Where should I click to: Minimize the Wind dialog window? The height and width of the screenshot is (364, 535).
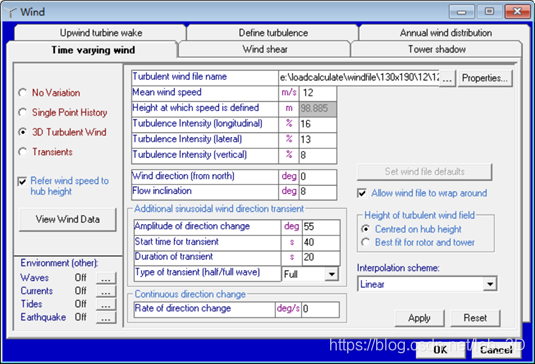pos(461,12)
